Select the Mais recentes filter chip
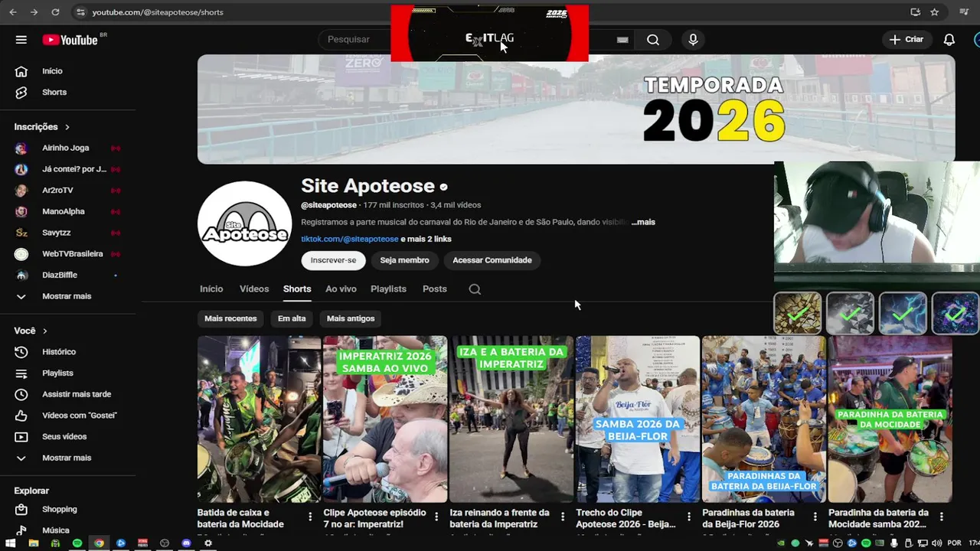This screenshot has width=980, height=551. point(230,318)
